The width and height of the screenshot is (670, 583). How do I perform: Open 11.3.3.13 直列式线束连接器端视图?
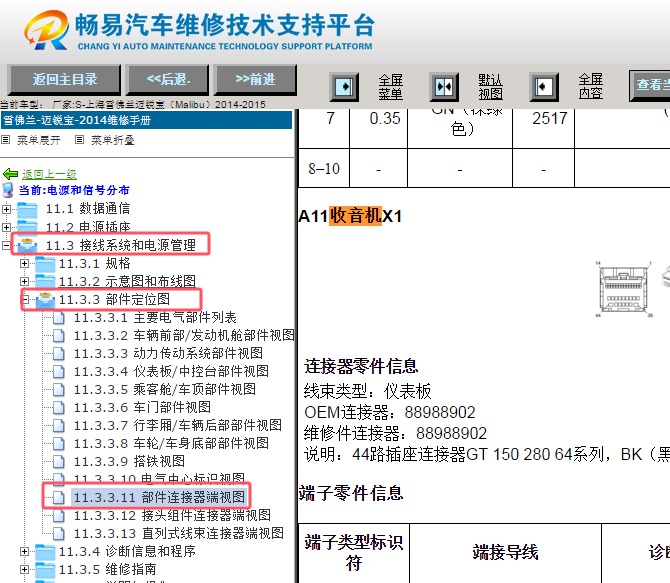(179, 533)
